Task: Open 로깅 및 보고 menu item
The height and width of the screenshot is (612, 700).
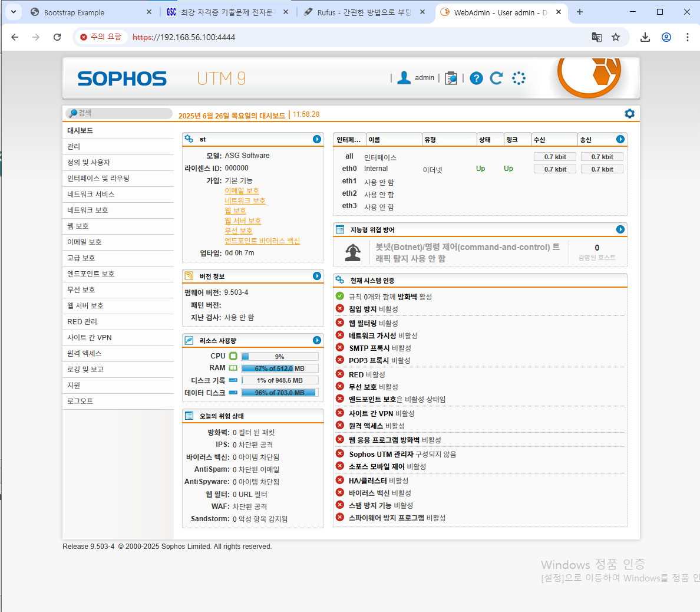Action: (118, 370)
